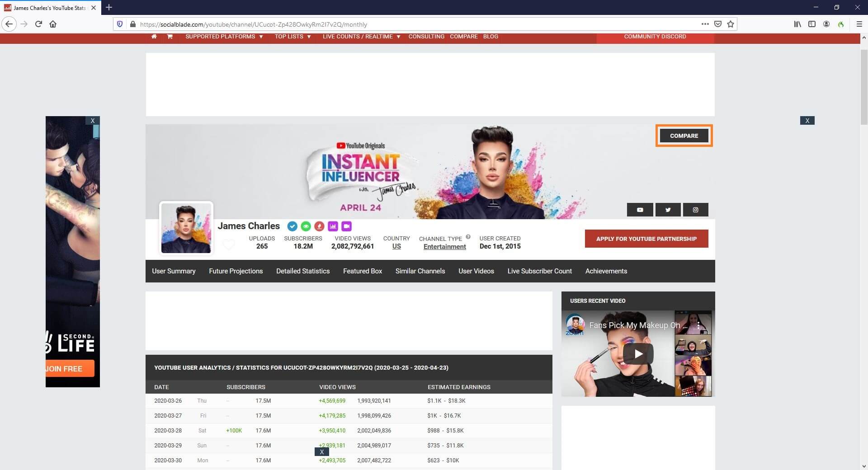This screenshot has width=868, height=470.
Task: Click the 2020-03-28 date cell
Action: 168,431
